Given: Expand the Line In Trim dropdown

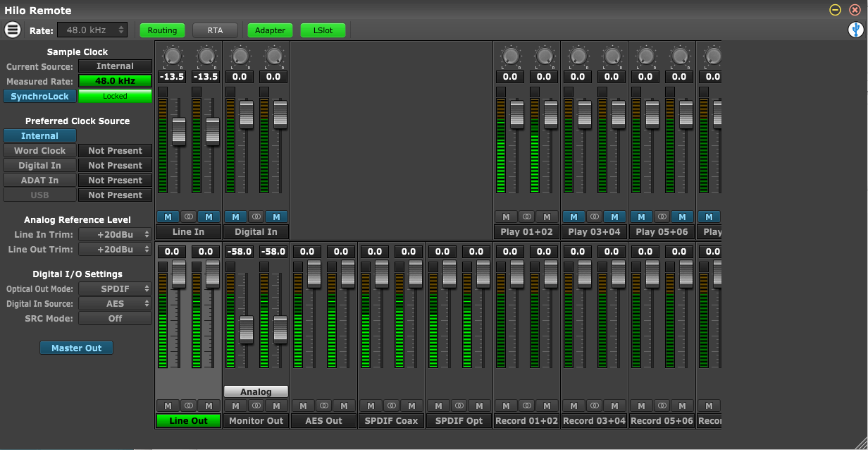Looking at the screenshot, I should pos(116,234).
